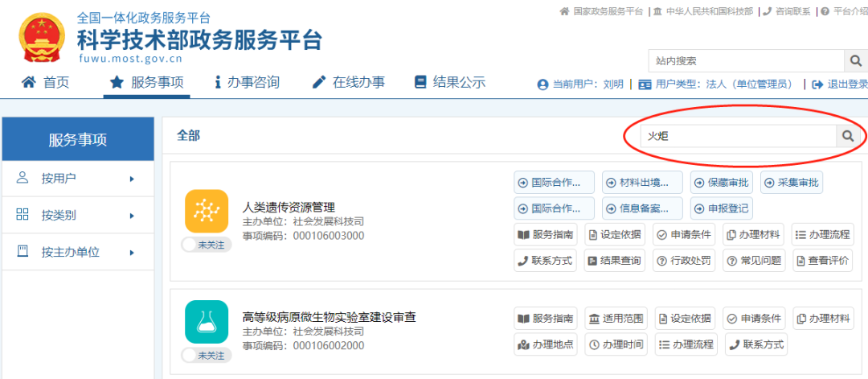The width and height of the screenshot is (868, 379).
Task: Click the 办理时间 button
Action: tap(616, 344)
